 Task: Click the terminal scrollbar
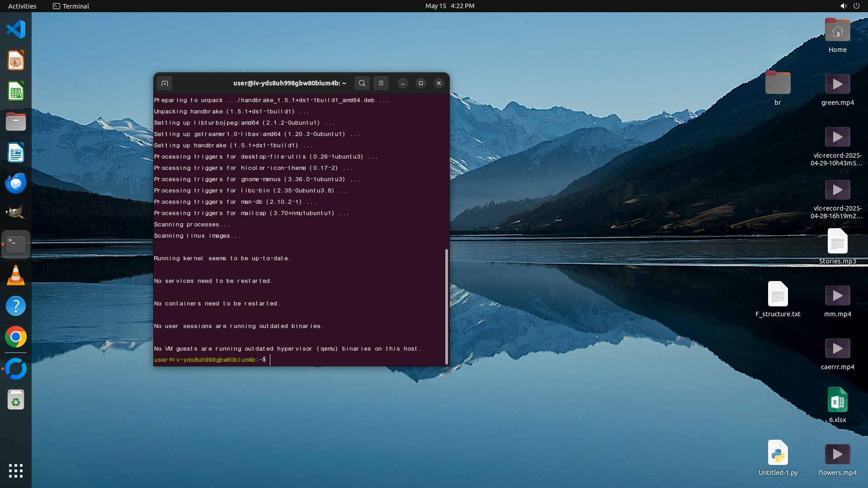click(x=447, y=306)
